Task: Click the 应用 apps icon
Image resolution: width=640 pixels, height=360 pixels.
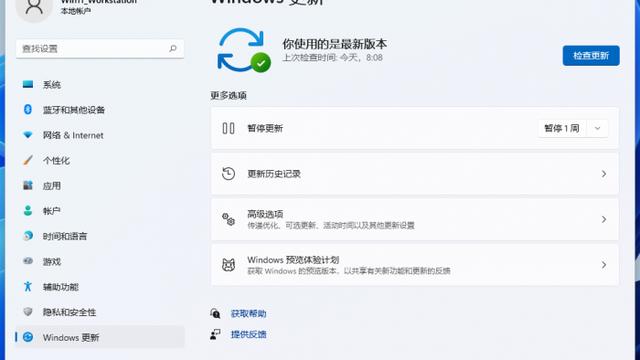Action: [28, 185]
